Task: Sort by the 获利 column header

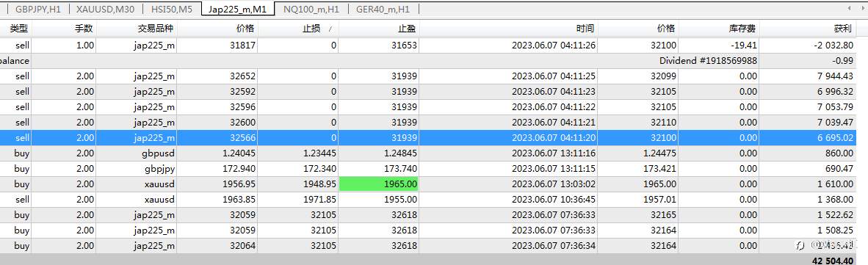Action: tap(842, 28)
